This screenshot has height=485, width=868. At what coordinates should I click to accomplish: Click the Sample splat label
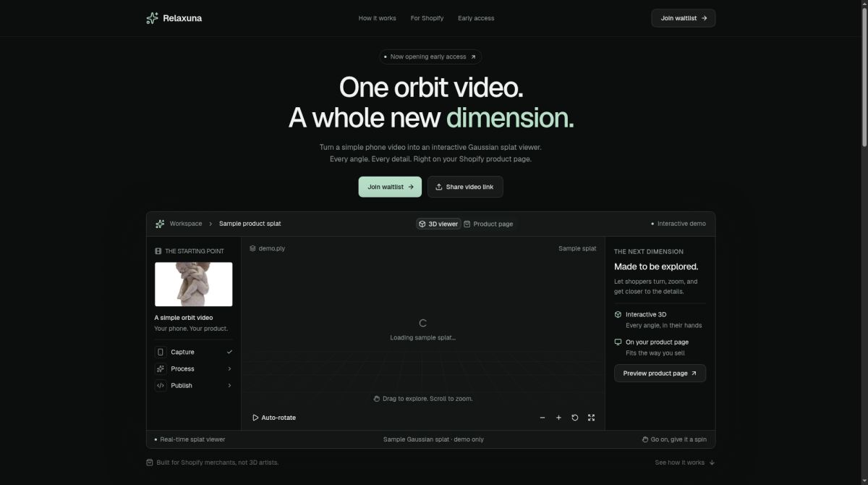coord(577,248)
